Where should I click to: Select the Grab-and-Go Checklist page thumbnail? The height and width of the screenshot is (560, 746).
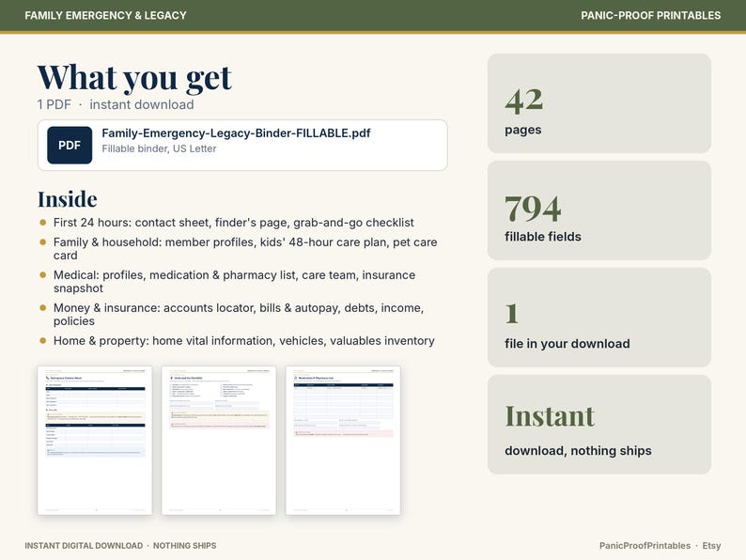click(219, 440)
